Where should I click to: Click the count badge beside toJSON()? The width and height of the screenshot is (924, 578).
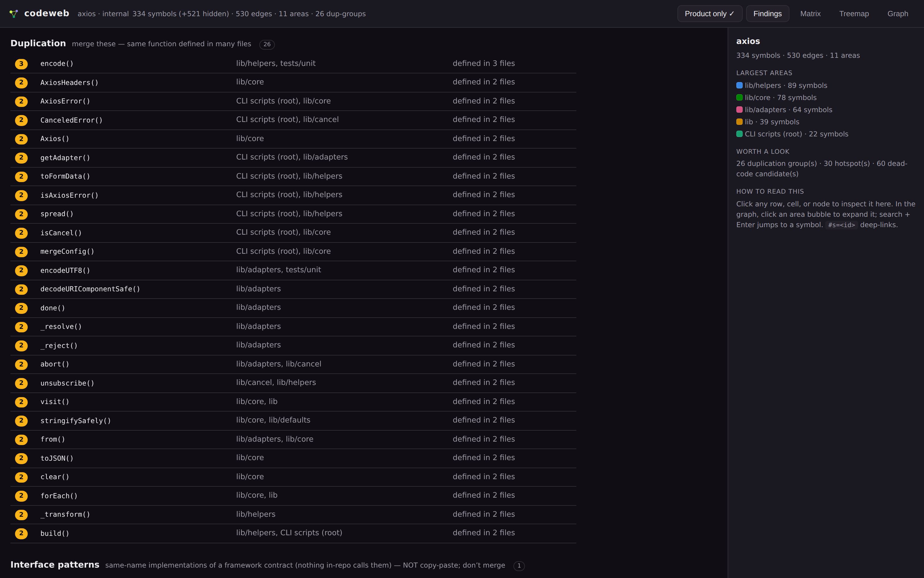(x=21, y=458)
